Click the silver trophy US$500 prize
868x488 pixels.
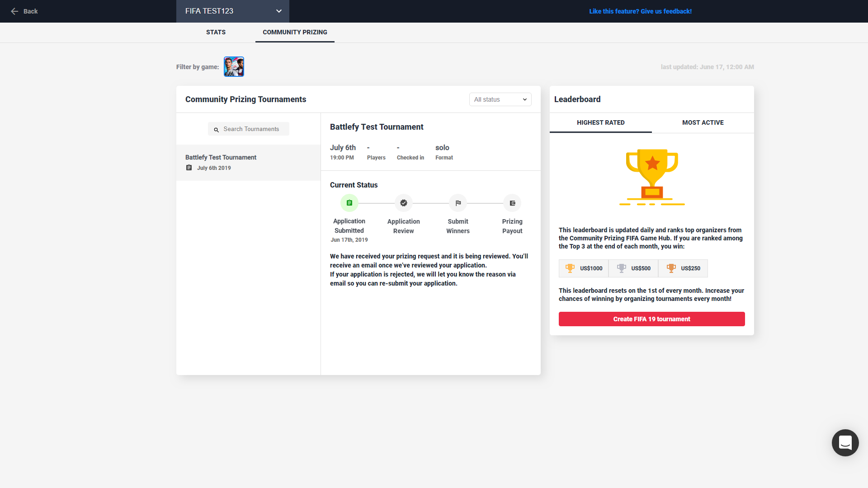(633, 268)
